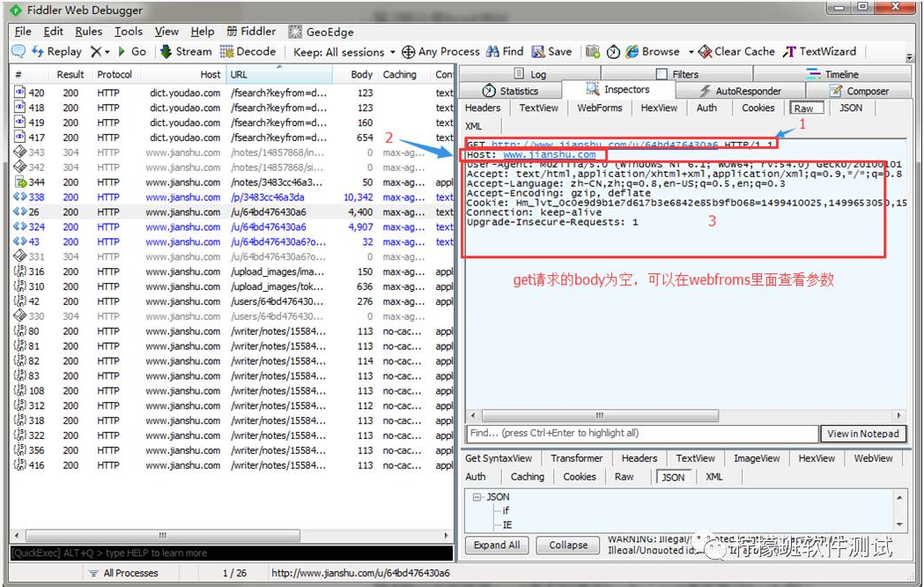Click the GeoEdge menu item

pos(322,32)
